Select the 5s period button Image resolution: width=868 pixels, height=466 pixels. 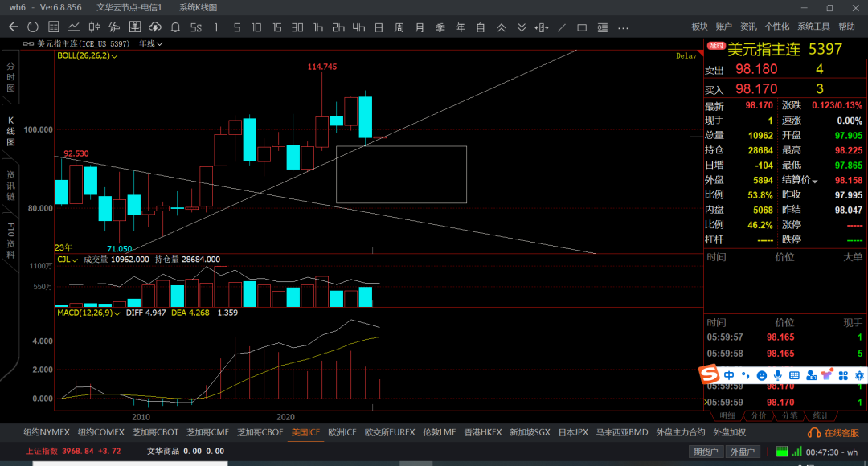[x=196, y=27]
